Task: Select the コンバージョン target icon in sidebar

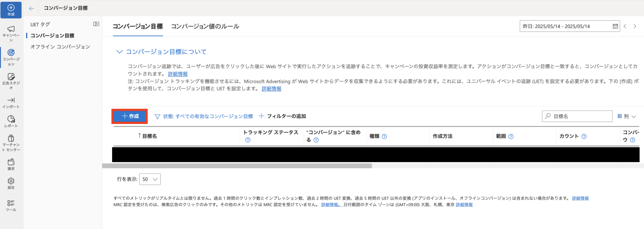Action: 11,53
